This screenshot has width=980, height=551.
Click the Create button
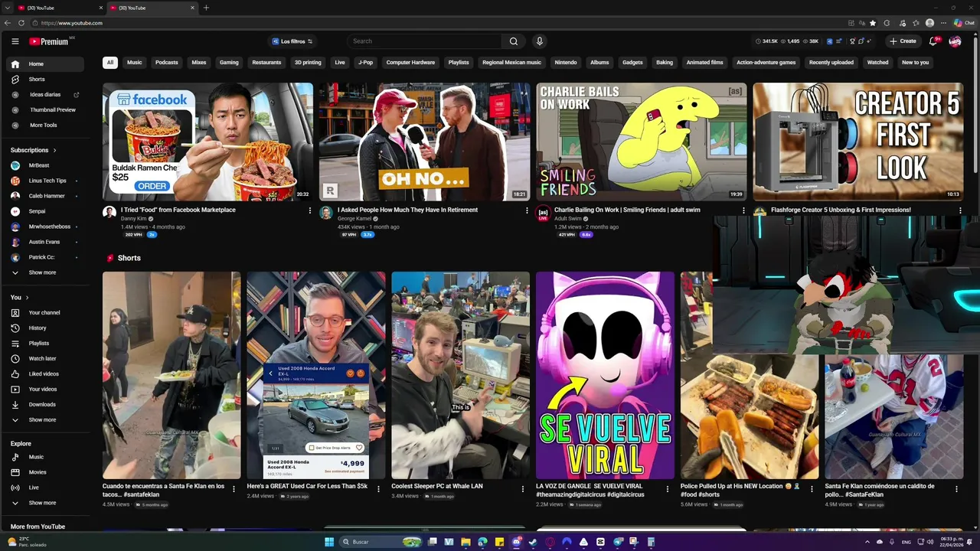tap(903, 41)
